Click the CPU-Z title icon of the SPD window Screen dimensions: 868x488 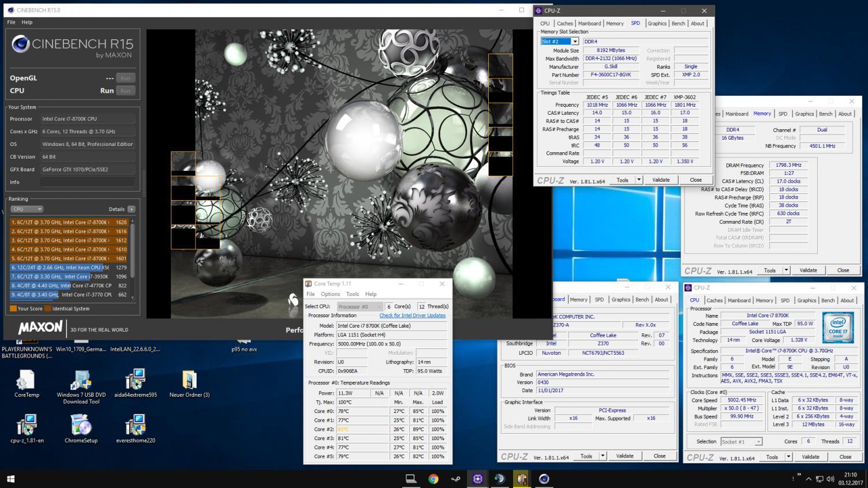538,10
